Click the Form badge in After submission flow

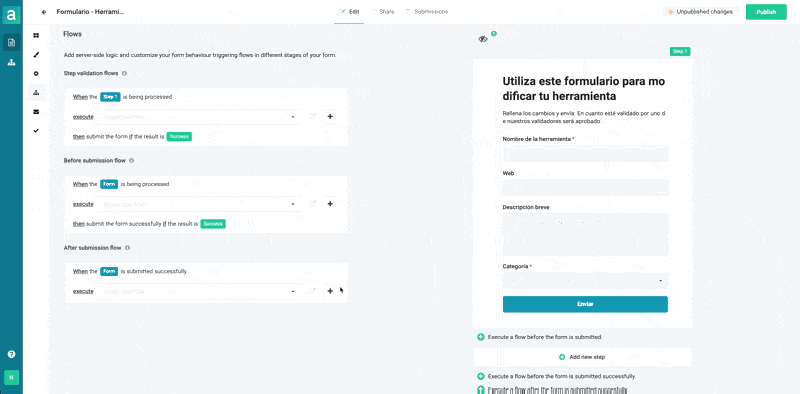coord(109,272)
